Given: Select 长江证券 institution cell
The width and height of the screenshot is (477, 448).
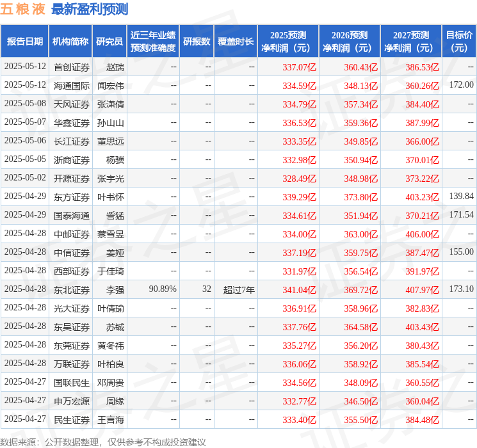Looking at the screenshot, I should tap(72, 141).
